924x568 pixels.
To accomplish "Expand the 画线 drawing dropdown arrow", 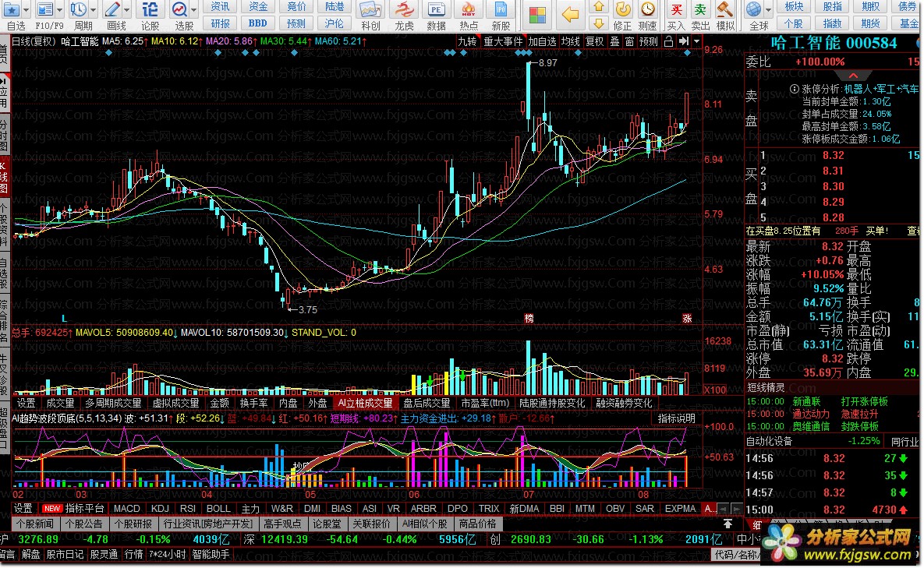I will pyautogui.click(x=126, y=9).
